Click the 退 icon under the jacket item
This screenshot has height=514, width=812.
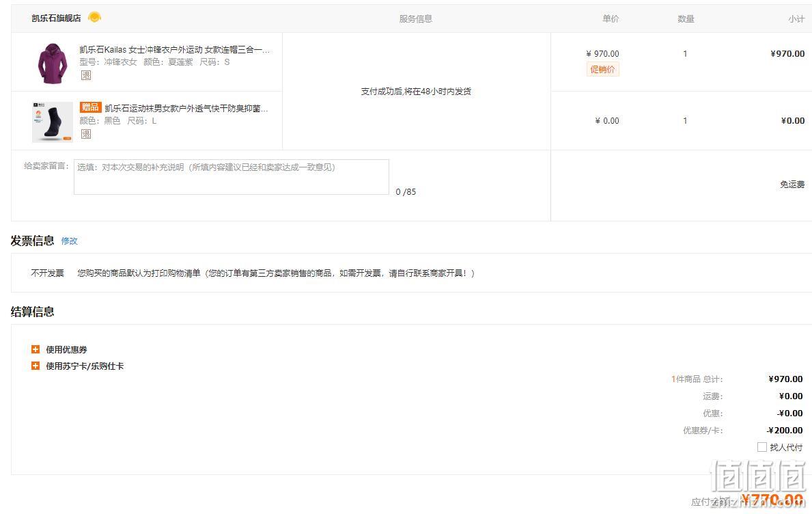(86, 75)
